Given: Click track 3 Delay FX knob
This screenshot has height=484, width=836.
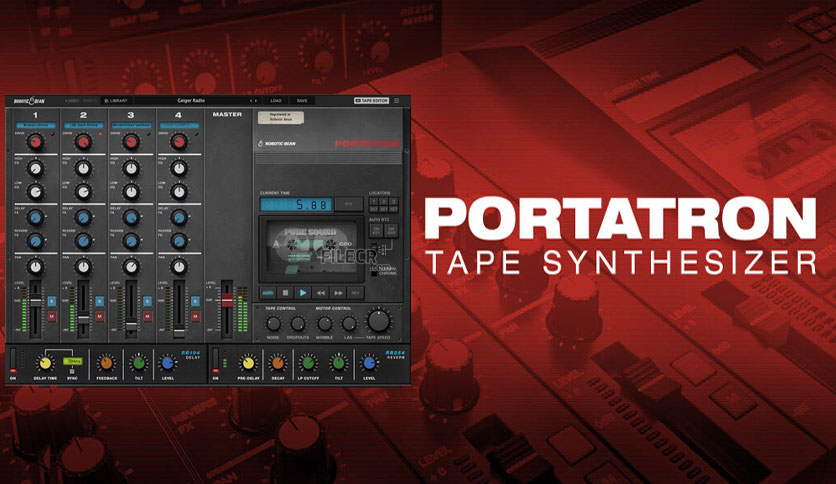Looking at the screenshot, I should [131, 217].
